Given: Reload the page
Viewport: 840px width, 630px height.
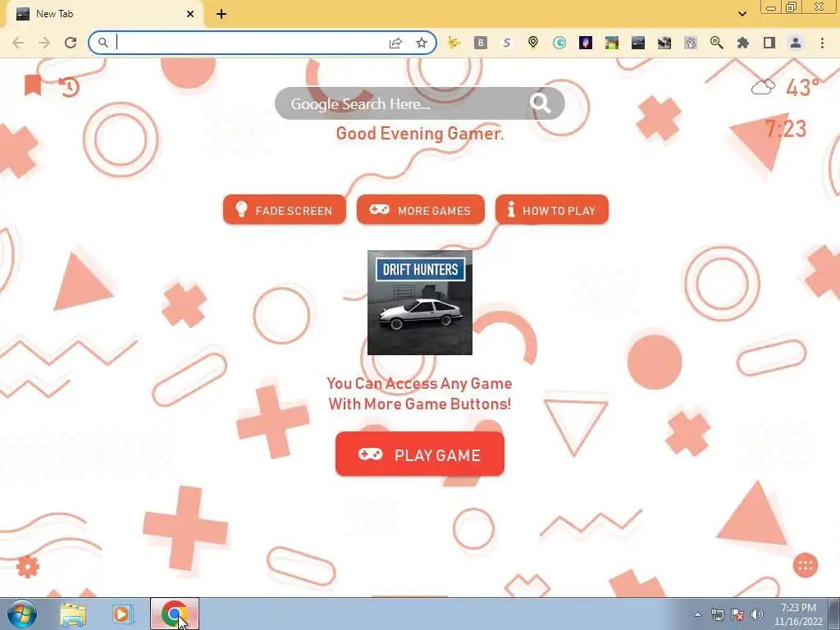Looking at the screenshot, I should point(71,43).
